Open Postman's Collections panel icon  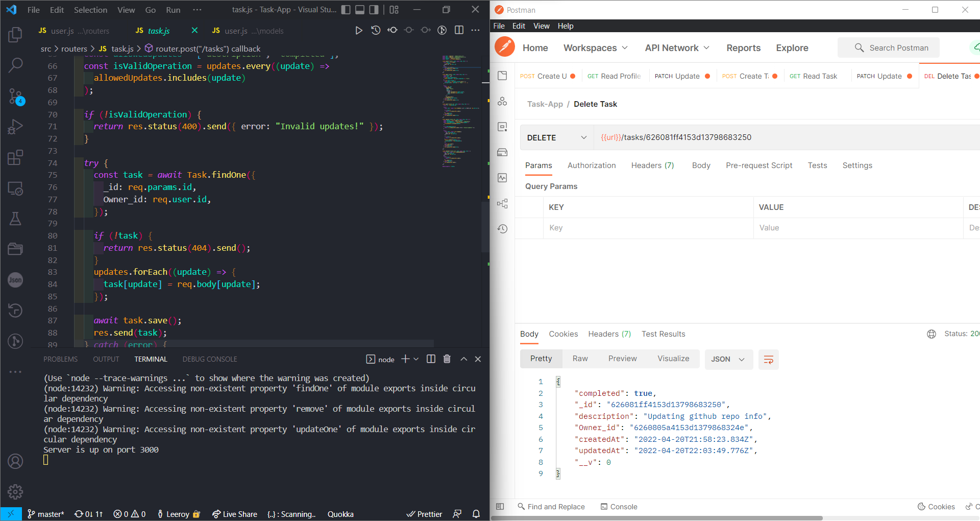(x=502, y=75)
